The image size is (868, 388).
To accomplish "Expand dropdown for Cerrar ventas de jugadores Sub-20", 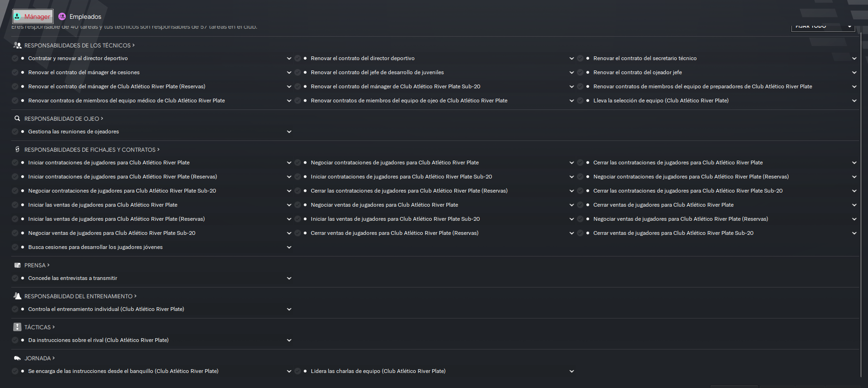I will (x=854, y=233).
